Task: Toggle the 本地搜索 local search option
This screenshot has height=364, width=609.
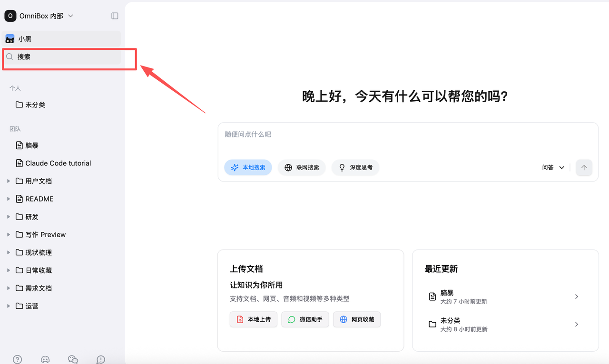Action: coord(248,167)
